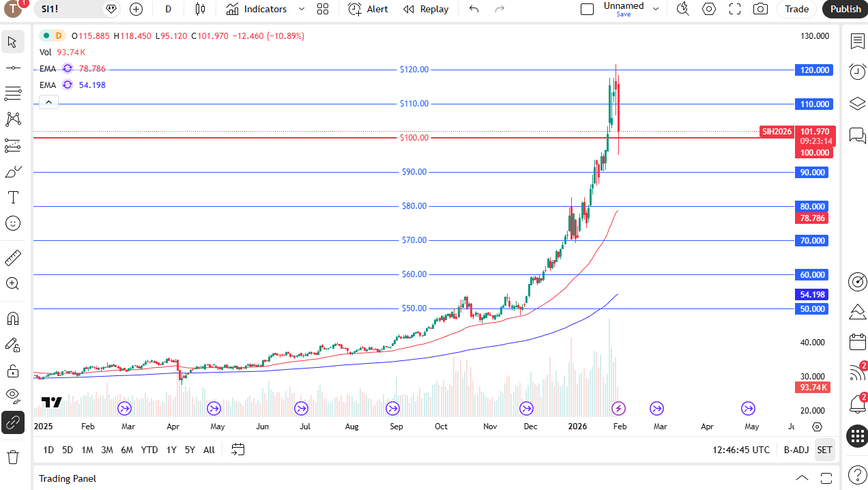Redo the last chart action
This screenshot has width=868, height=490.
(500, 9)
